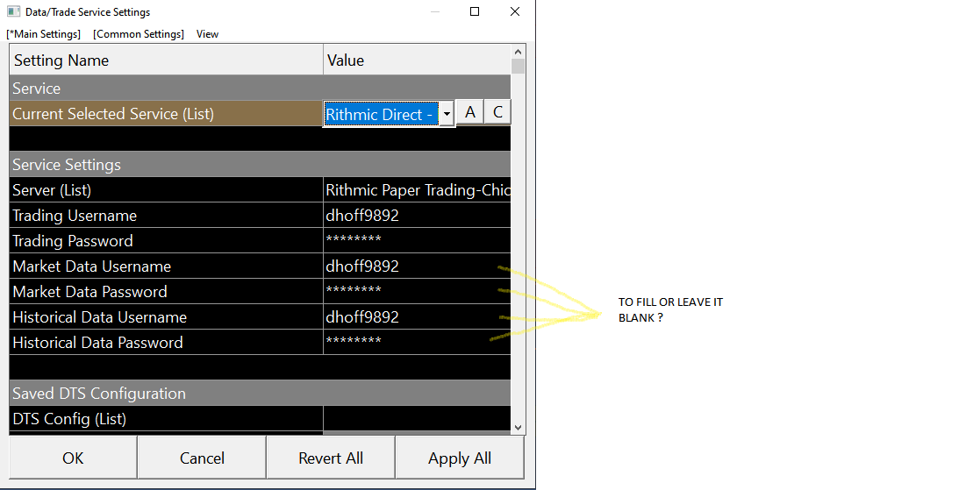980x490 pixels.
Task: Select the Historical Data Username row label
Action: tap(100, 317)
